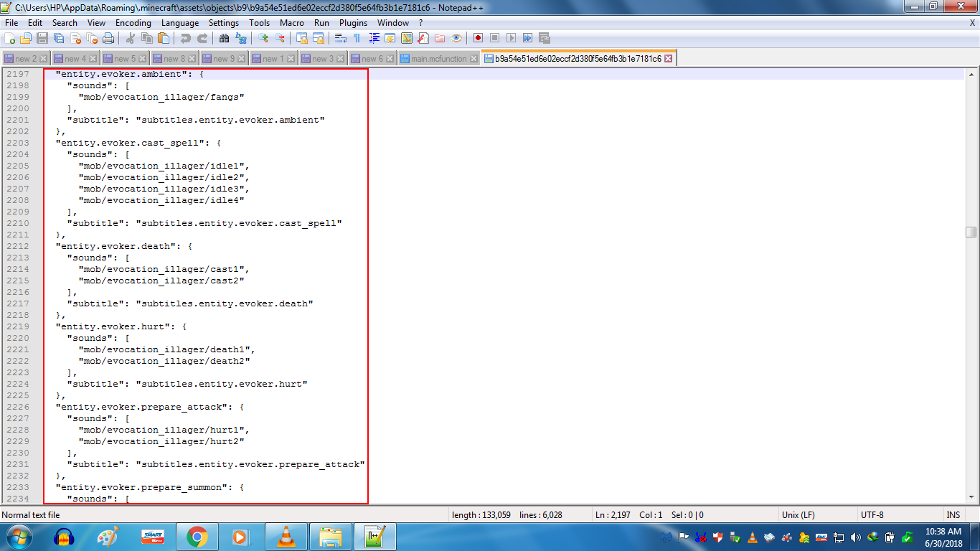Click the New file toolbar icon

[10, 38]
